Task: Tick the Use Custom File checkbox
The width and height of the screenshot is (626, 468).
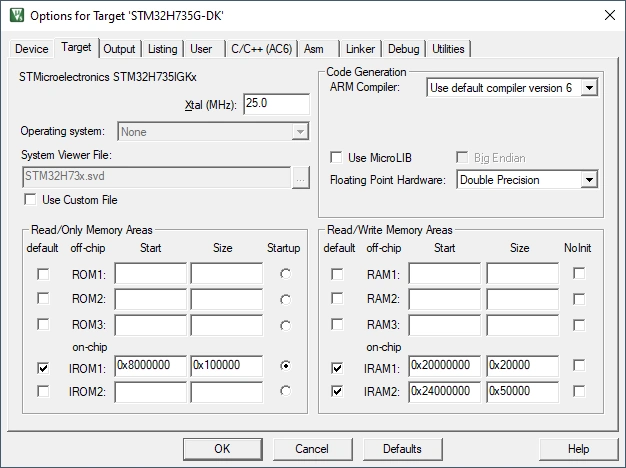Action: click(30, 200)
